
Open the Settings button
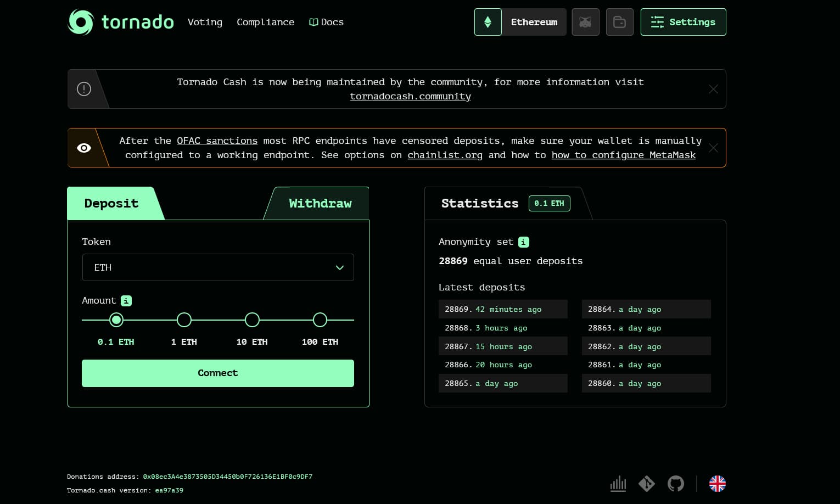pos(684,22)
